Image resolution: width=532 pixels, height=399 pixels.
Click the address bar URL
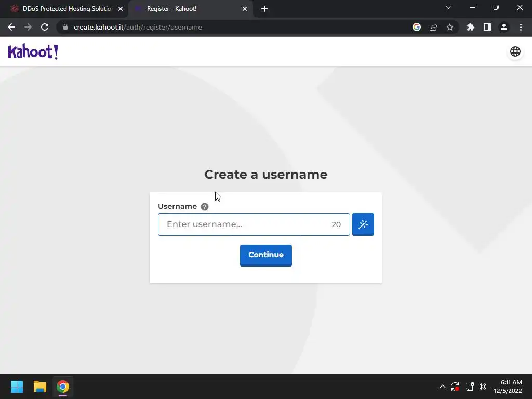tap(138, 27)
